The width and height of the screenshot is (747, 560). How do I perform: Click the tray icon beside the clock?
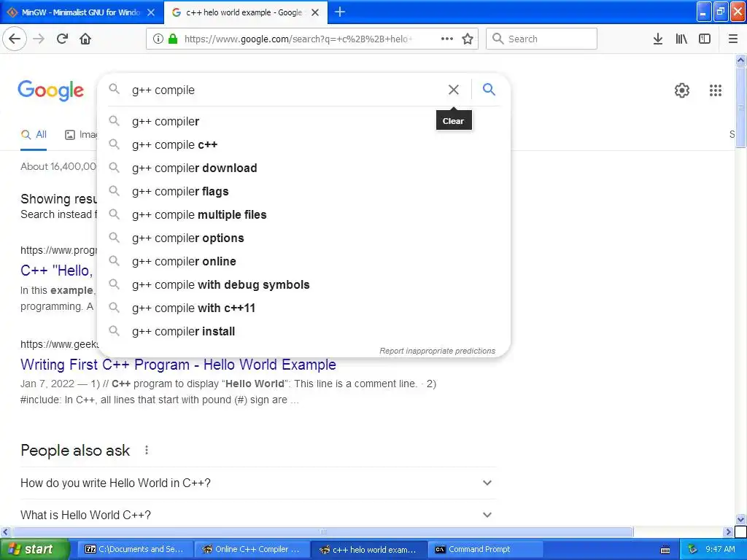[x=692, y=549]
